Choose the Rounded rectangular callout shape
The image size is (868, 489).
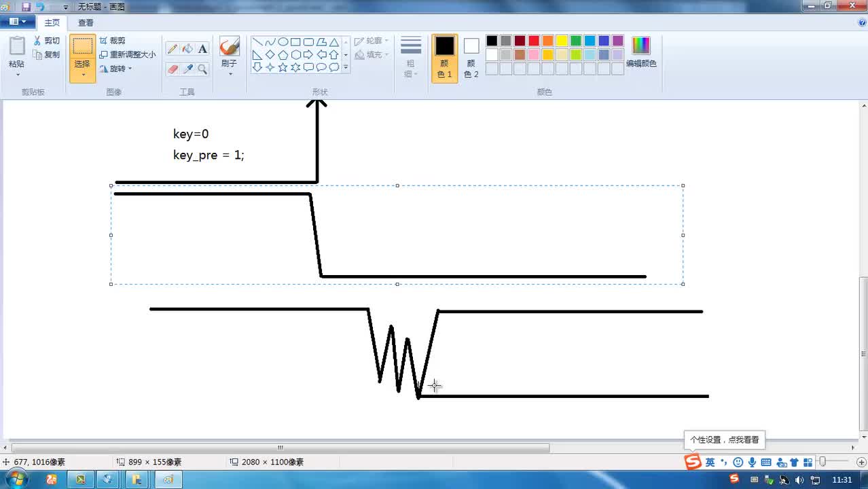[308, 67]
